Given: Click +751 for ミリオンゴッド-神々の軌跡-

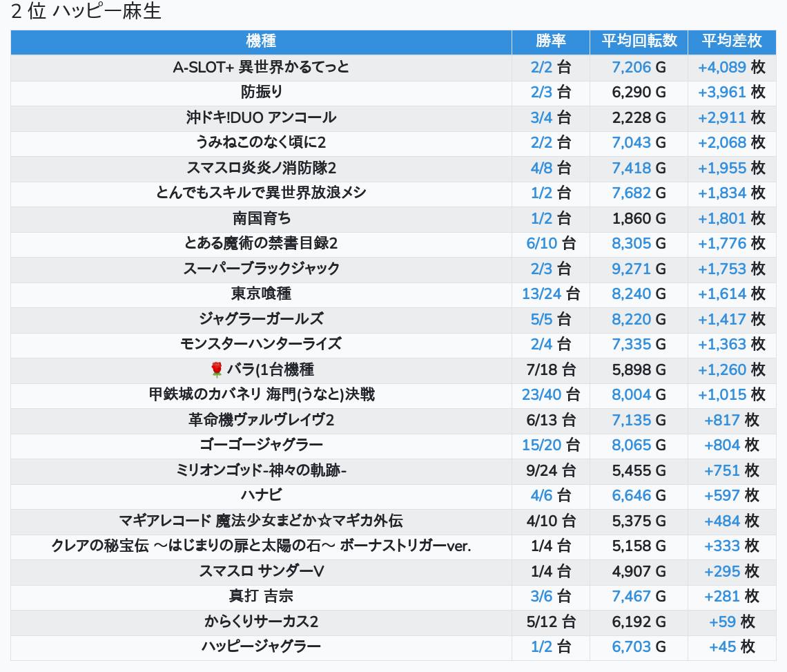Looking at the screenshot, I should (x=722, y=470).
